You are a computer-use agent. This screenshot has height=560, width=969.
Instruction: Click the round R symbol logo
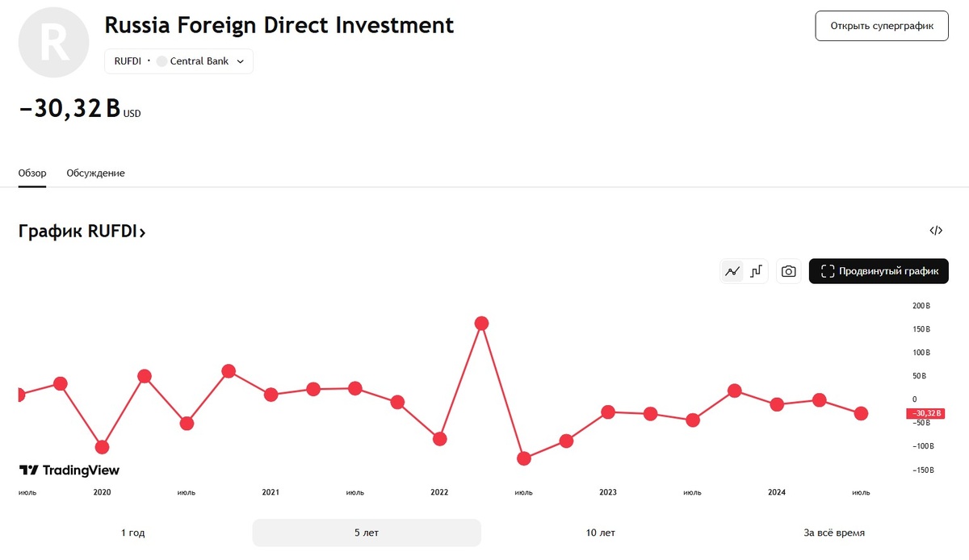coord(53,43)
